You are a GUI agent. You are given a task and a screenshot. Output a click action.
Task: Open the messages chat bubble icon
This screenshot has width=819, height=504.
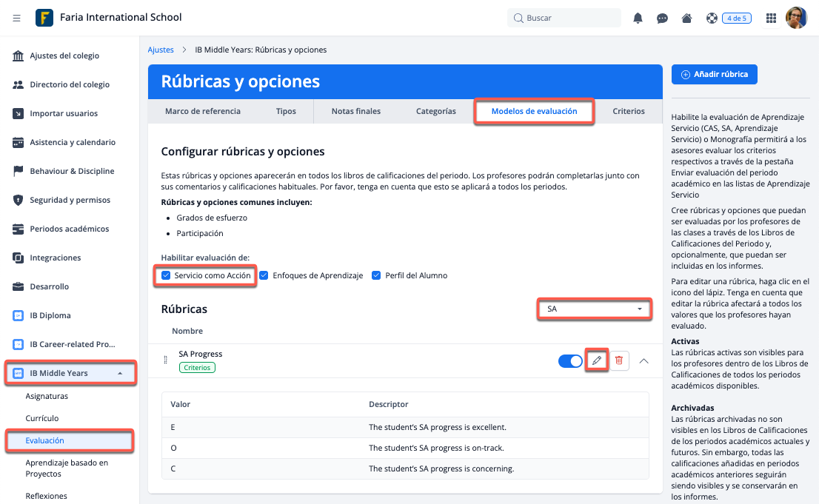[662, 18]
